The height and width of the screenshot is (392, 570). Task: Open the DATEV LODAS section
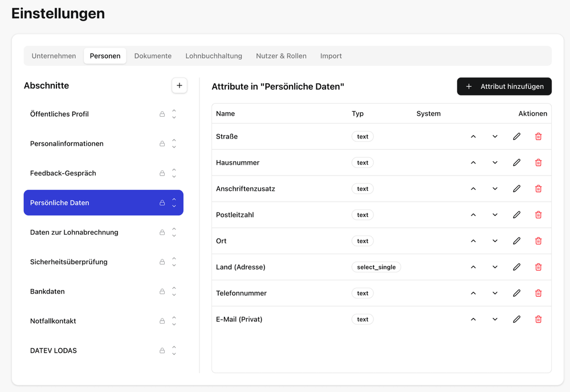tap(53, 351)
